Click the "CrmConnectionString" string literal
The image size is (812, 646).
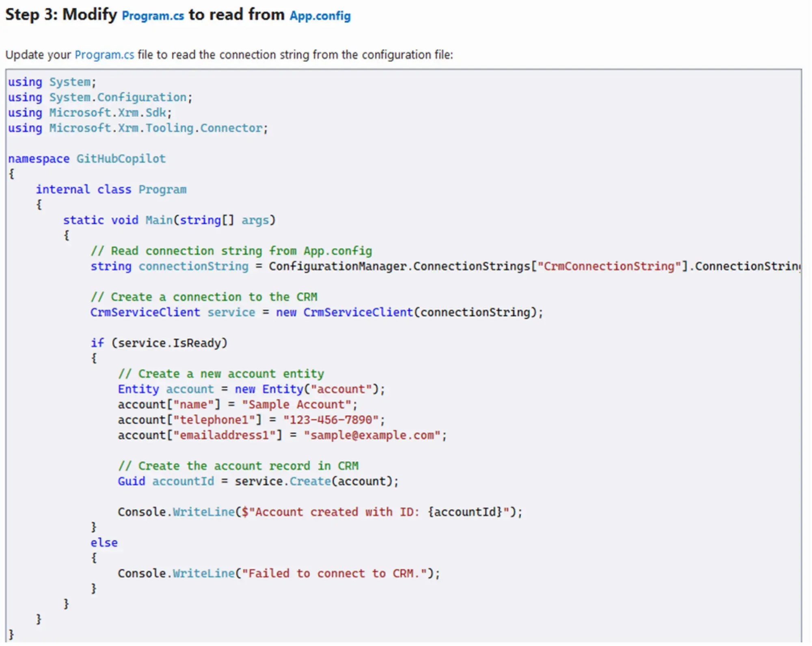tap(609, 267)
